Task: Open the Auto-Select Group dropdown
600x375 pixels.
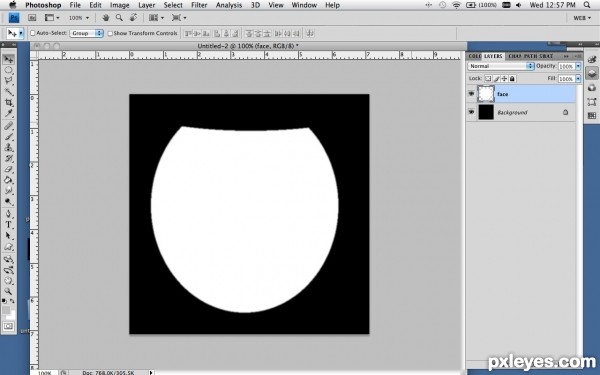Action: pyautogui.click(x=86, y=33)
